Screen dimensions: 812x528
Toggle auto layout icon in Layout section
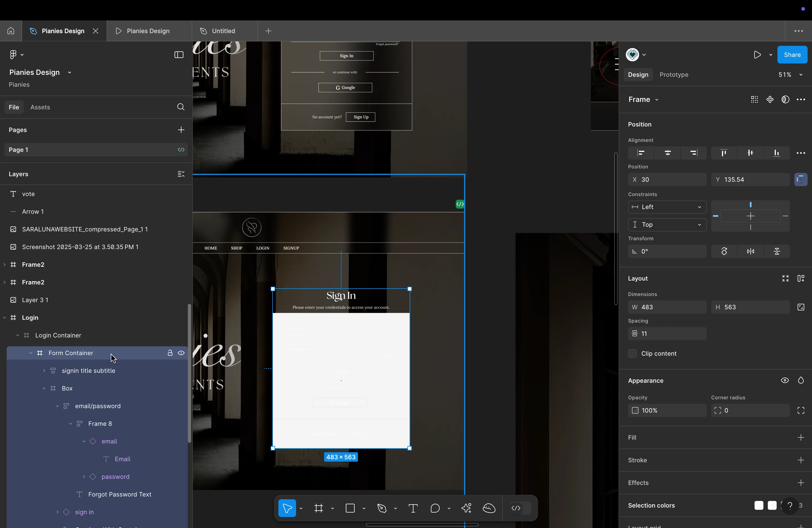(801, 279)
